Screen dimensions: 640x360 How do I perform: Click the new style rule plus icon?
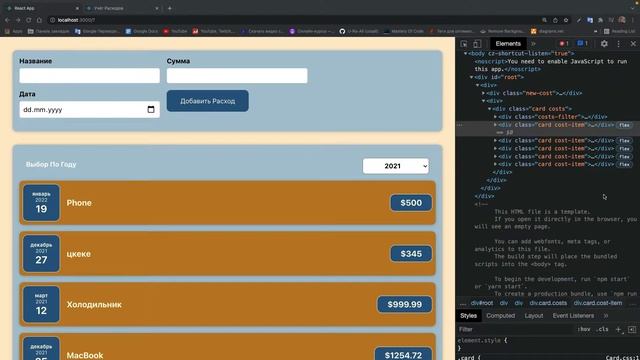(x=619, y=329)
